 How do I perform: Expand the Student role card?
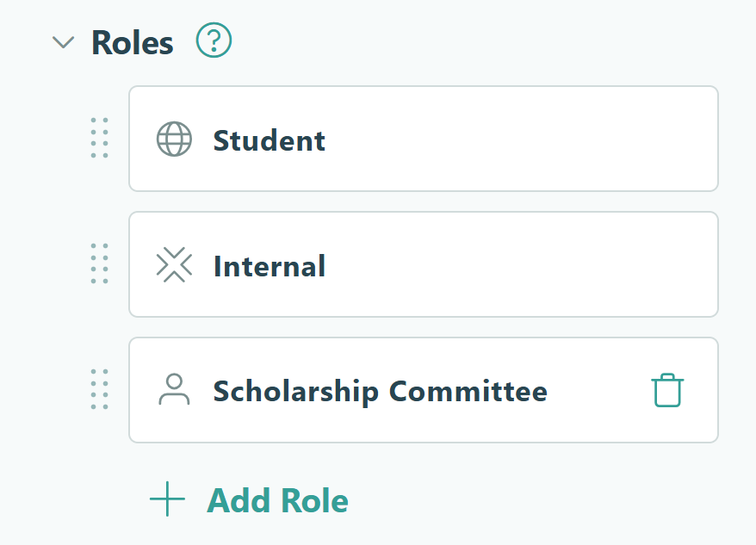click(424, 139)
